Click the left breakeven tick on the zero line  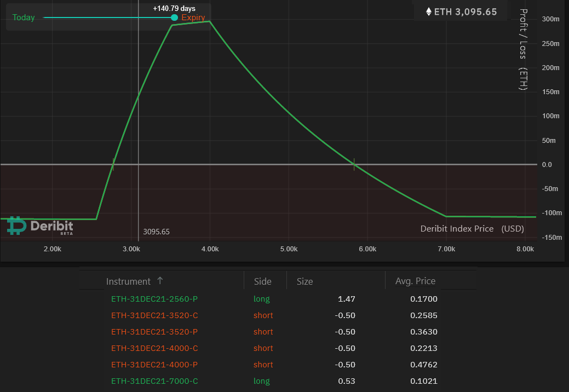pos(113,164)
